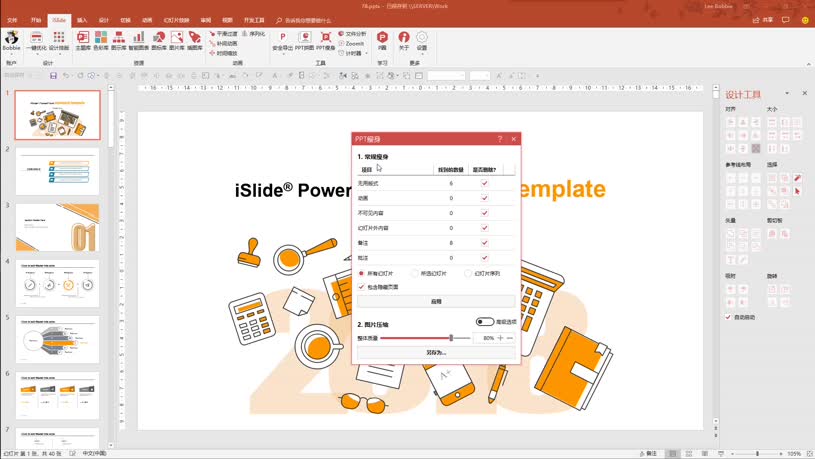Viewport: 815px width, 459px height.
Task: Open the 开发工具 developer tab
Action: point(254,20)
